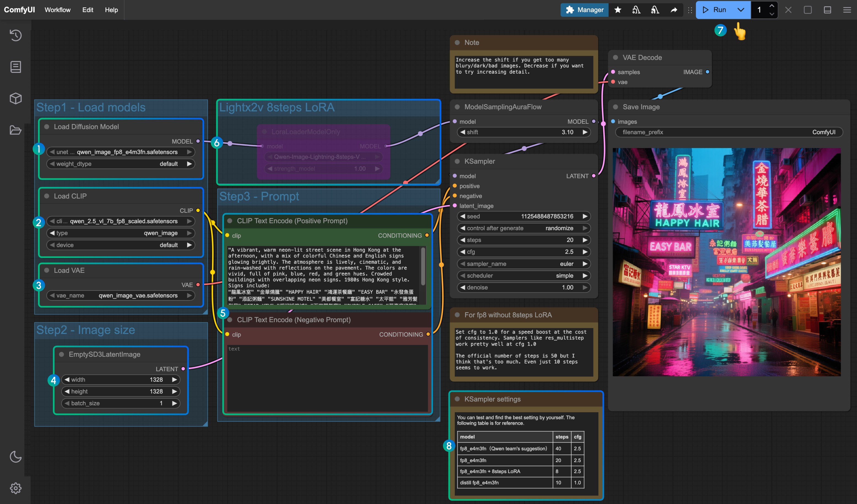Open the node library list icon

pyautogui.click(x=16, y=67)
